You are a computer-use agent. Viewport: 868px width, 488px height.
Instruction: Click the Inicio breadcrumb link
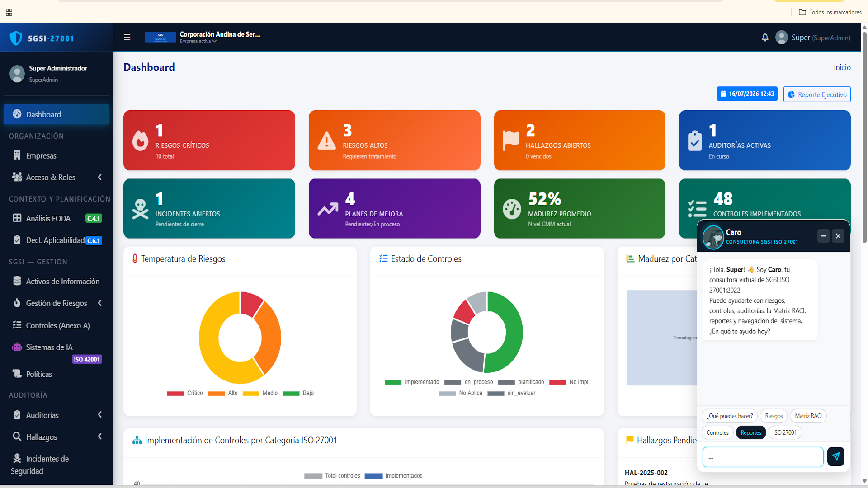842,67
